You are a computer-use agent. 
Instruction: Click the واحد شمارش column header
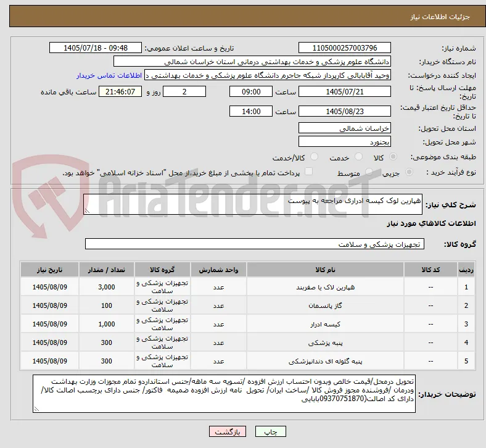[x=218, y=270]
